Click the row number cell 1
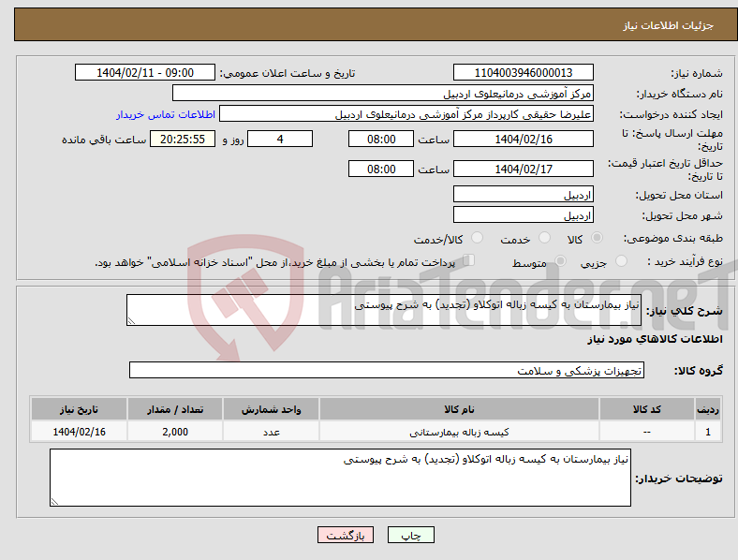The height and width of the screenshot is (560, 738). click(708, 432)
